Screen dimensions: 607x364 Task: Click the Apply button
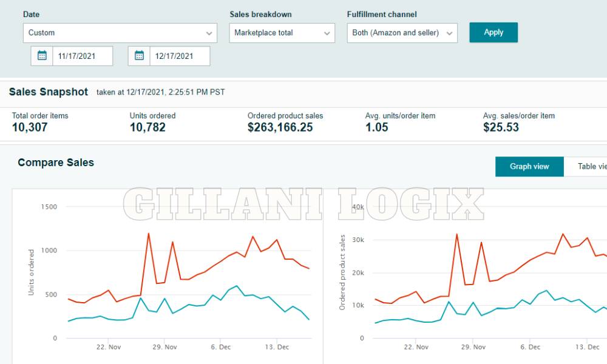[x=493, y=33]
